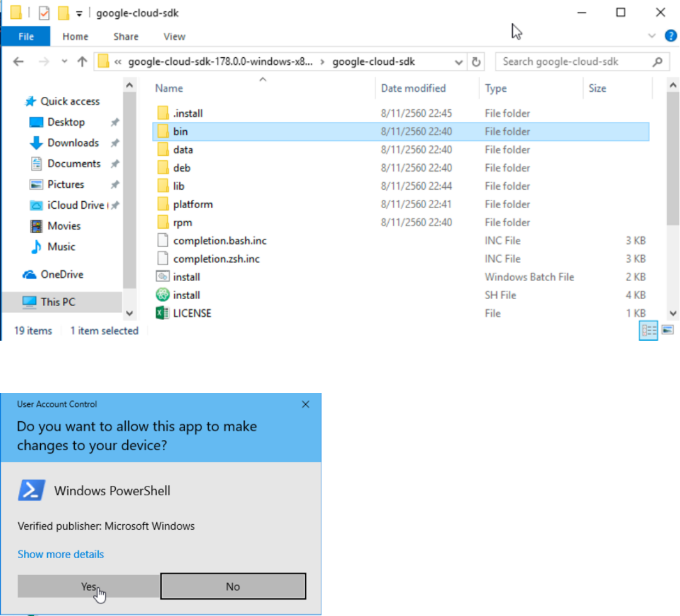The width and height of the screenshot is (680, 616).
Task: Select the lib folder icon
Action: click(163, 186)
